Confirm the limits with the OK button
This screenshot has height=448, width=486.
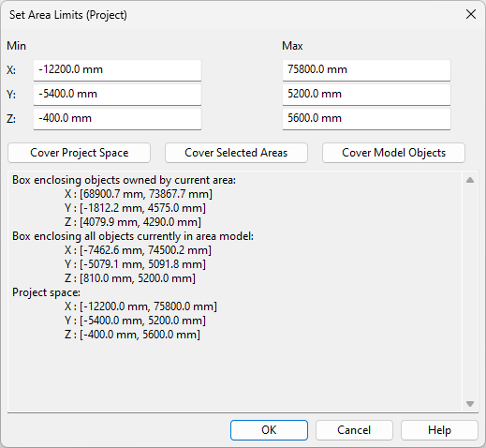[x=269, y=430]
